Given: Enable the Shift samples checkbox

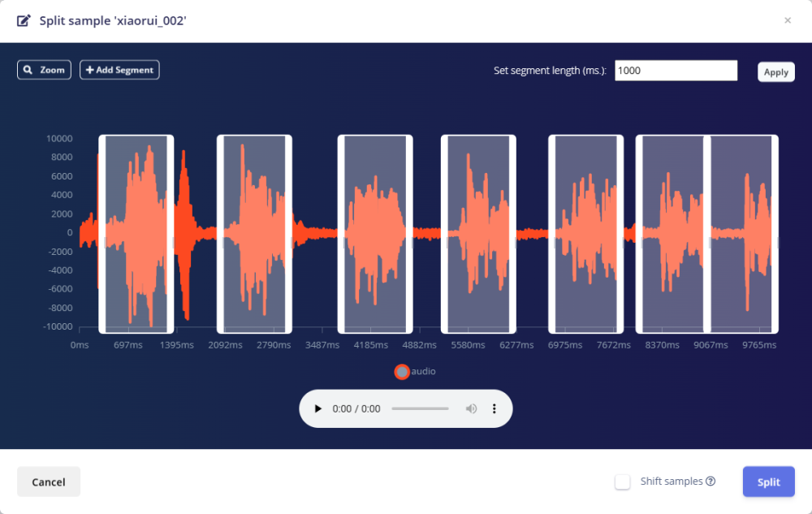Looking at the screenshot, I should point(623,482).
